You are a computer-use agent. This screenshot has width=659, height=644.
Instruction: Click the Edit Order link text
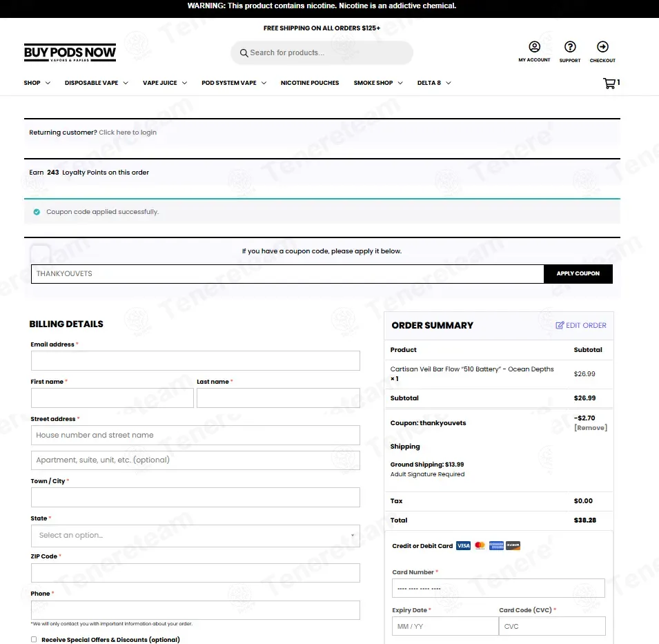[x=586, y=325]
